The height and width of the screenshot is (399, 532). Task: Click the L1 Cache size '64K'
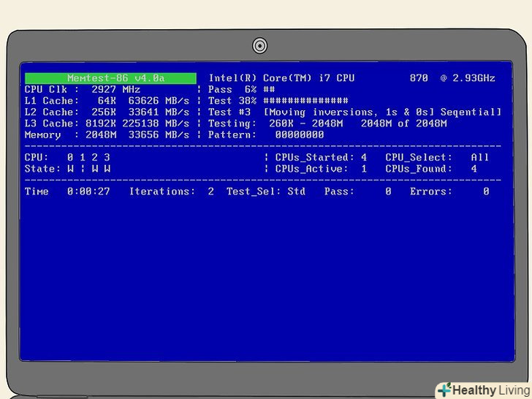coord(107,101)
